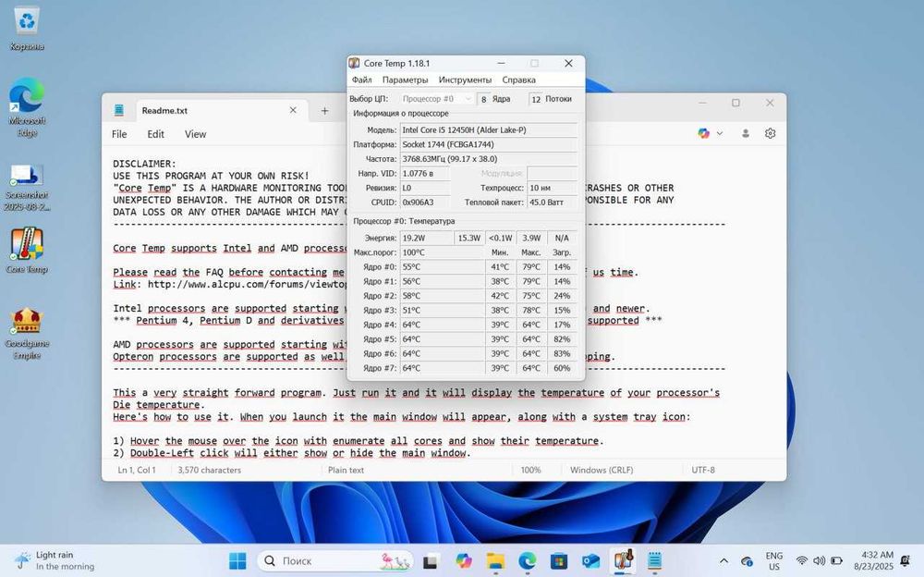Click the Ядро #2 temperature 58°C
This screenshot has height=577, width=924.
(442, 296)
